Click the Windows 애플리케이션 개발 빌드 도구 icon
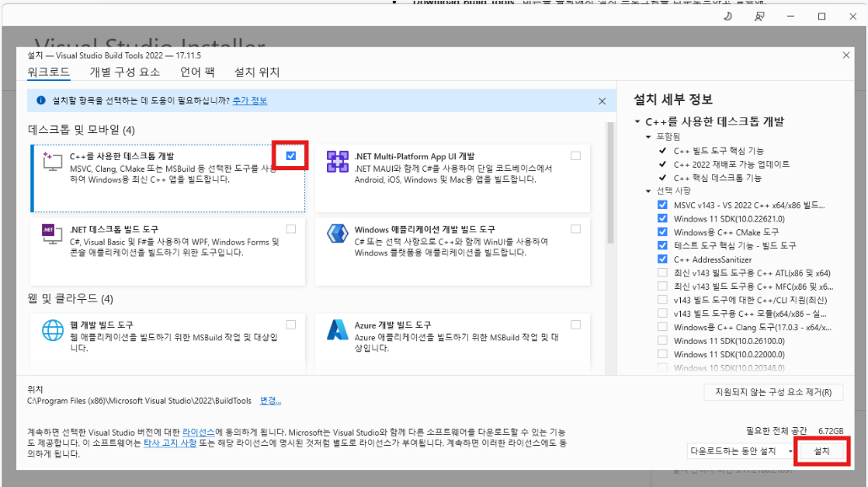This screenshot has width=868, height=487. (x=337, y=234)
